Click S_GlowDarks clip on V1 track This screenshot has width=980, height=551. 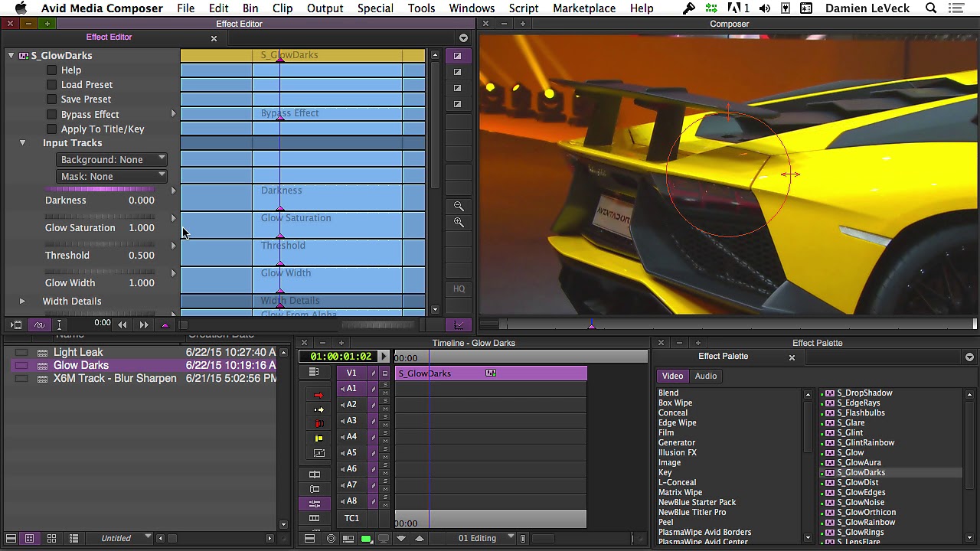point(491,373)
